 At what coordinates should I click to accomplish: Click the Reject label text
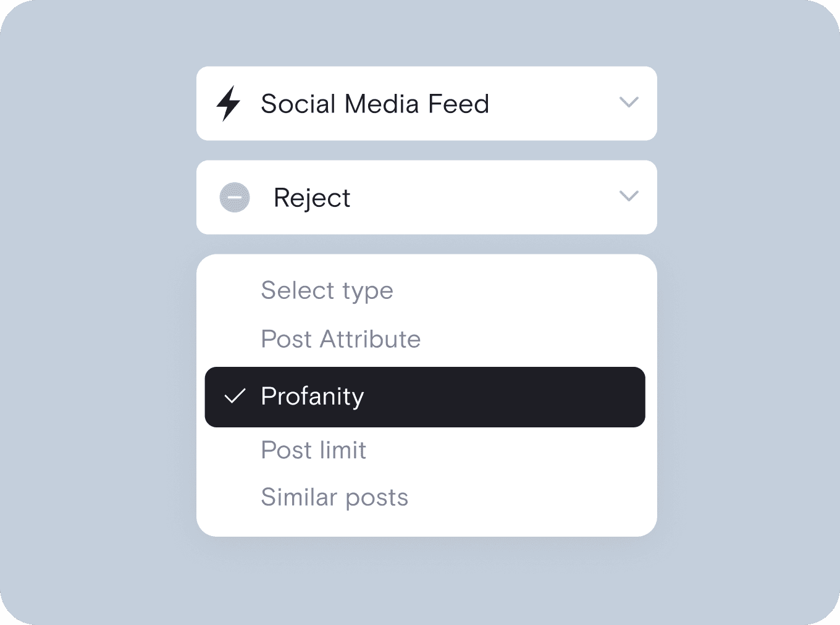[312, 198]
